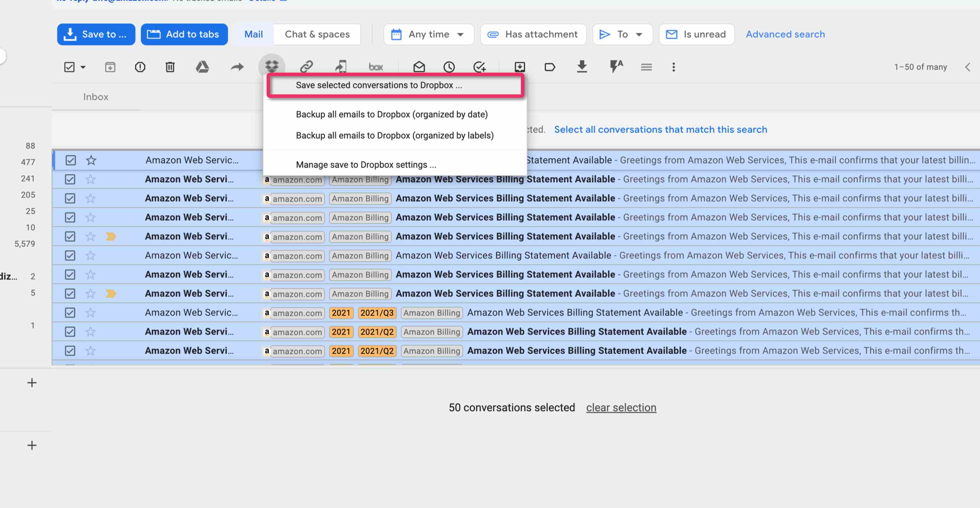Open the Advanced search link

[x=785, y=34]
